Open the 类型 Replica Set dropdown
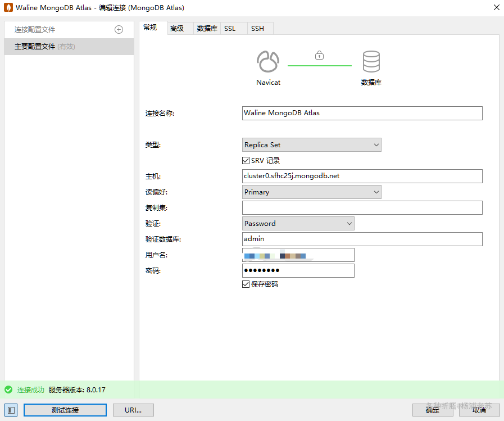 click(x=311, y=144)
